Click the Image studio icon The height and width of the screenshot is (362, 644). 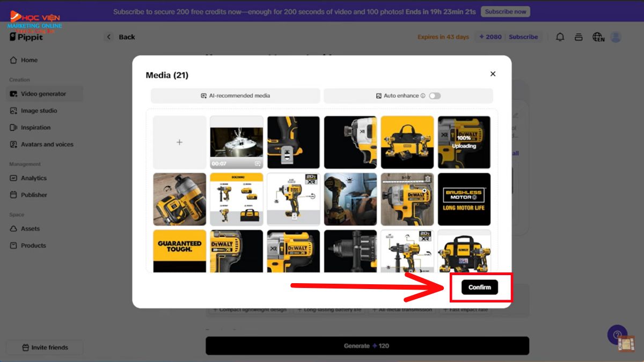click(x=14, y=110)
